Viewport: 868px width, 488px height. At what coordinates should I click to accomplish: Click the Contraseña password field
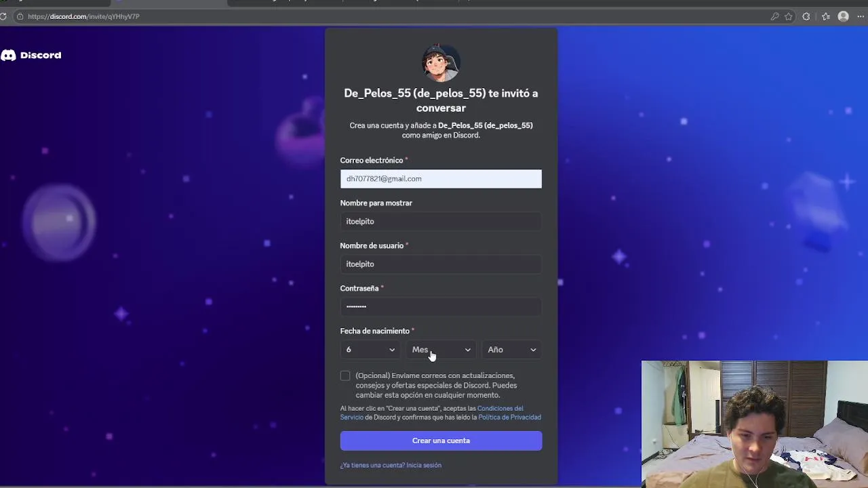coord(441,306)
